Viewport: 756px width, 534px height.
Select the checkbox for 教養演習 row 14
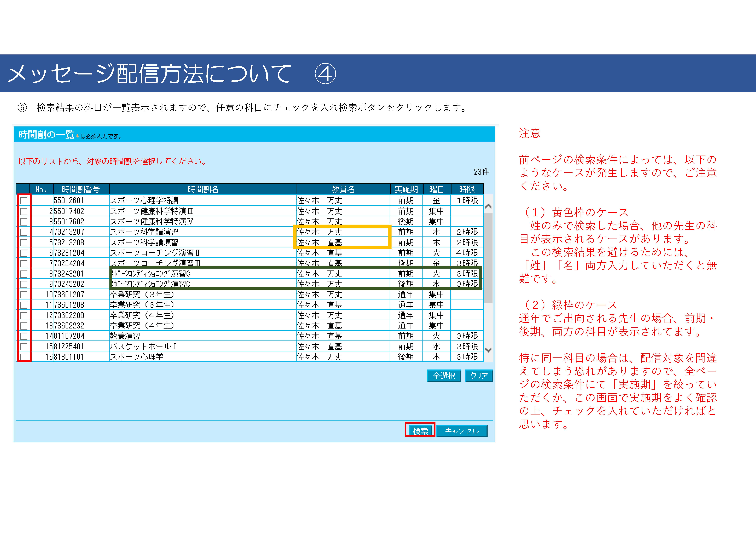click(x=24, y=336)
